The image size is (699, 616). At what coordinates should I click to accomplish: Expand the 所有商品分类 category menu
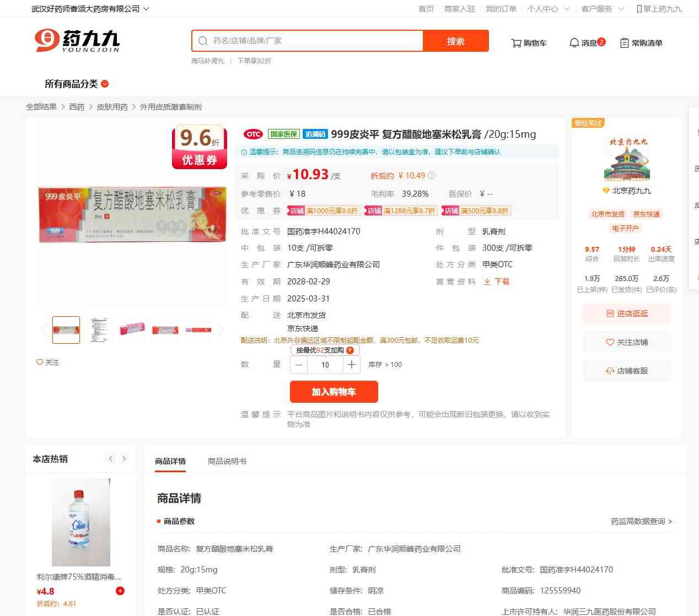point(77,84)
